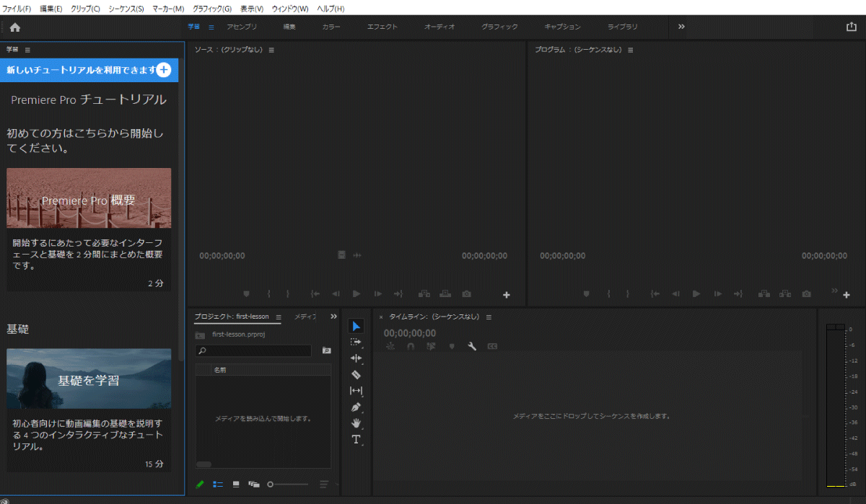Open the 編集(E) menu
The height and width of the screenshot is (504, 866).
pyautogui.click(x=51, y=9)
